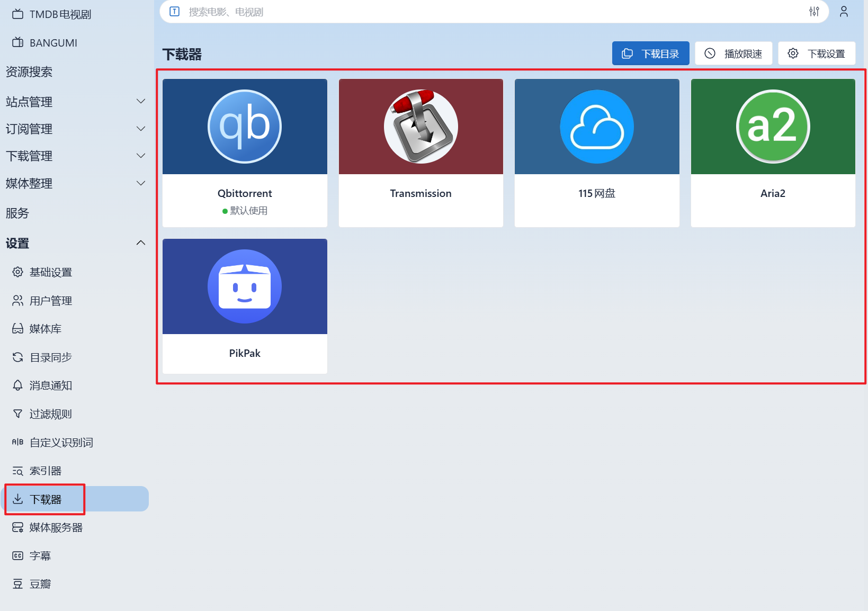Select the 媒体库 menu label

[x=46, y=329]
